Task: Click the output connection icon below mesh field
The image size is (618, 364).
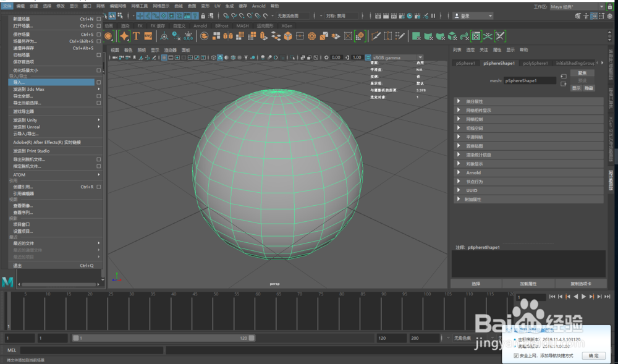Action: [564, 84]
